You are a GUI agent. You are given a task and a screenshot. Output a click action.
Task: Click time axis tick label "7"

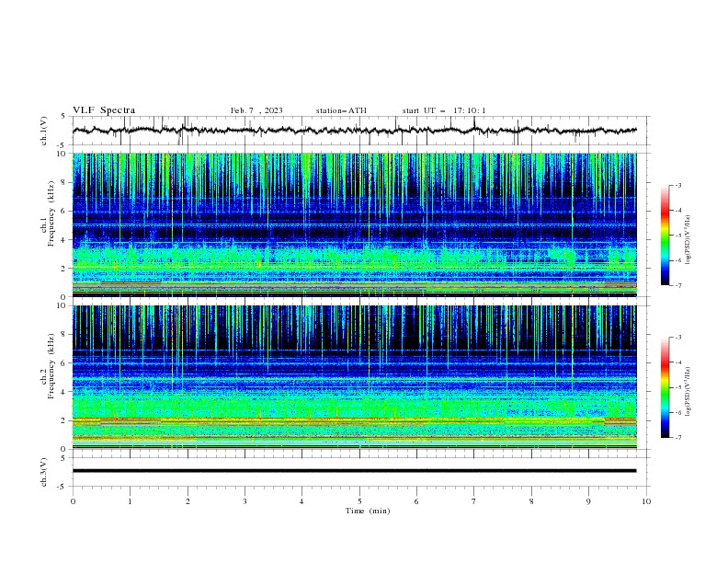[474, 501]
